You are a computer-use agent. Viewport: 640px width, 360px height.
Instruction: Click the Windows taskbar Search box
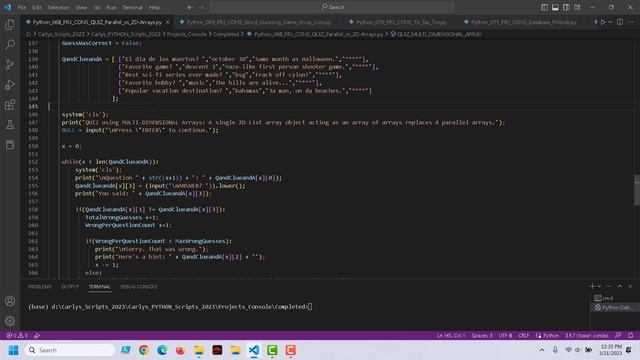coord(70,350)
